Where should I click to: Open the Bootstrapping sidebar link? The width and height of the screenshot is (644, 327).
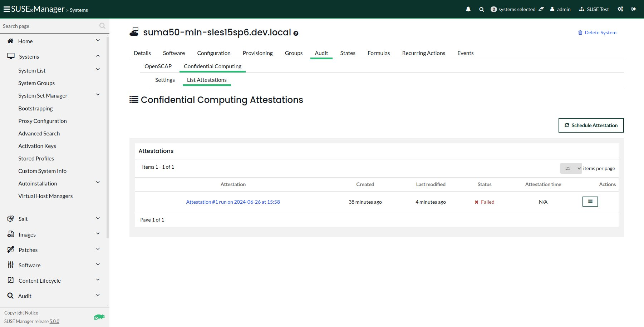pos(35,108)
